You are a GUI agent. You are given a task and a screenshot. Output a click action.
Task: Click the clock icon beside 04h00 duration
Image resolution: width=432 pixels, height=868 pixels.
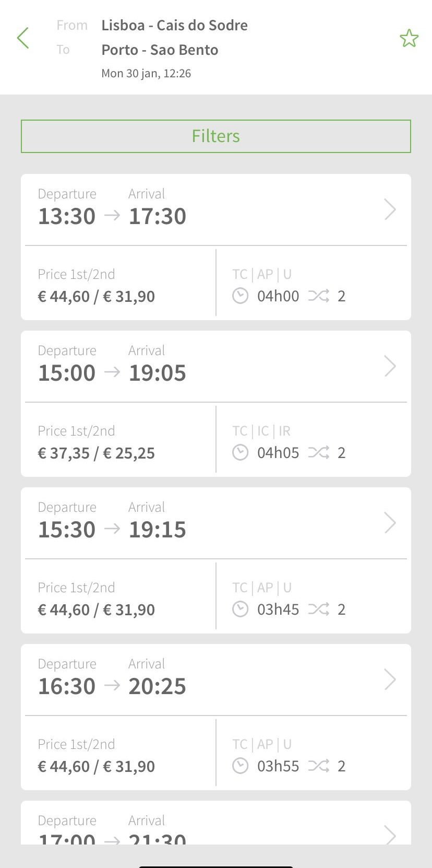click(240, 296)
